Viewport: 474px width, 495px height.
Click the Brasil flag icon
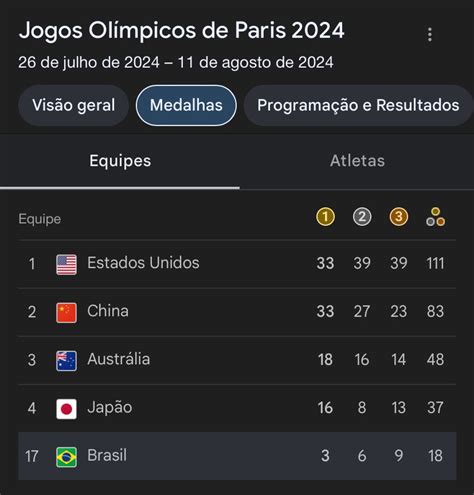[66, 457]
